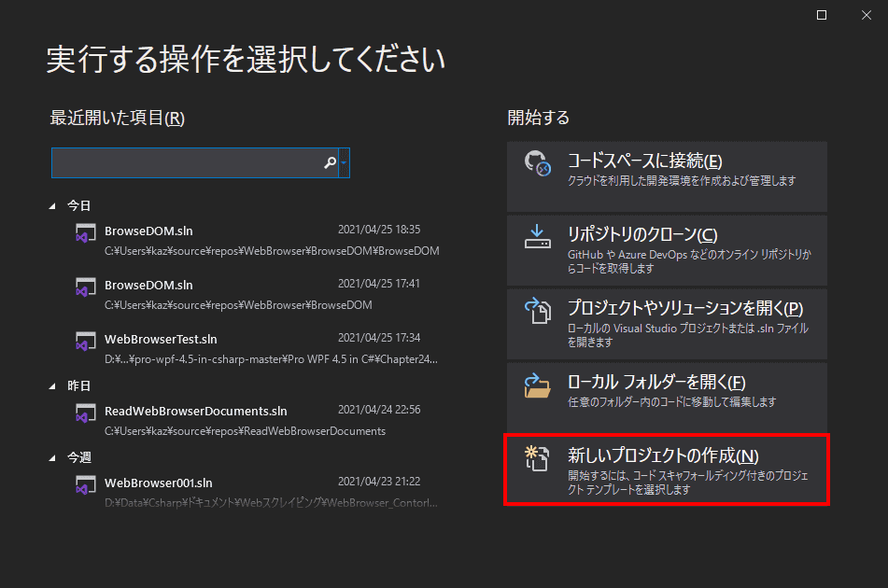Click solution icon of BrowseDOM.sln 17:41
The image size is (888, 588).
[x=86, y=287]
